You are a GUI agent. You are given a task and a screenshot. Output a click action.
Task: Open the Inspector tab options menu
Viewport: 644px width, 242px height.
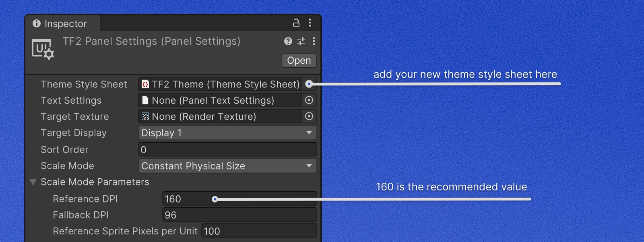coord(310,23)
